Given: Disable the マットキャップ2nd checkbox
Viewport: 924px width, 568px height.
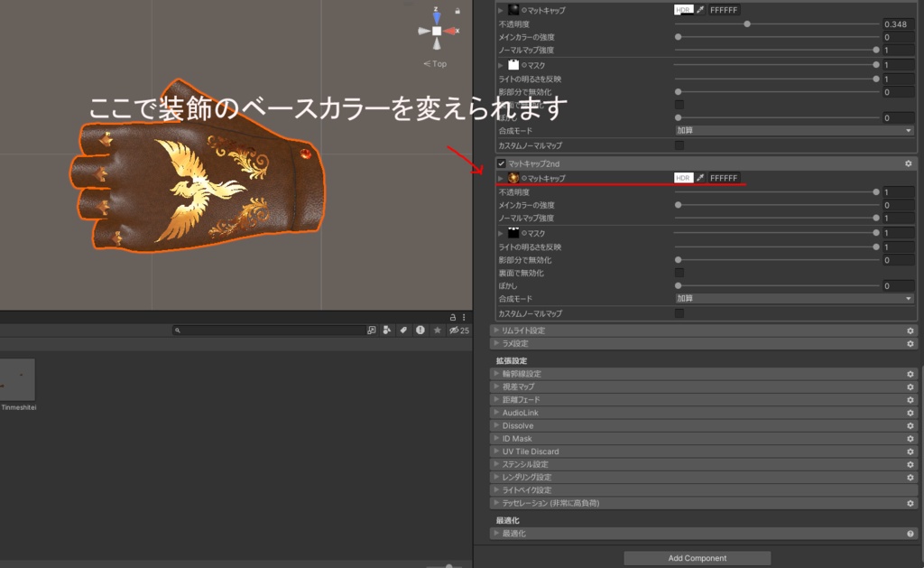Looking at the screenshot, I should coord(502,163).
